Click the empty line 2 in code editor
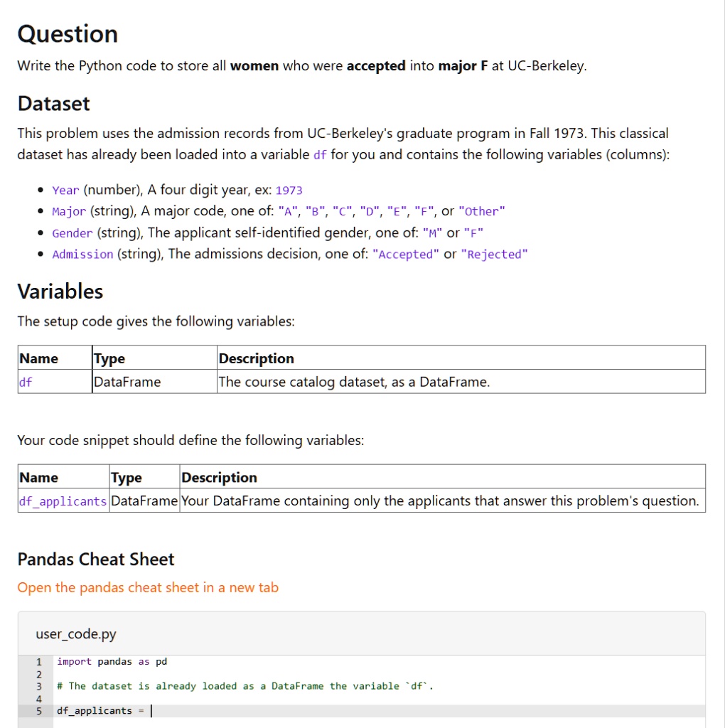Screen dimensions: 725x728 coord(380,674)
